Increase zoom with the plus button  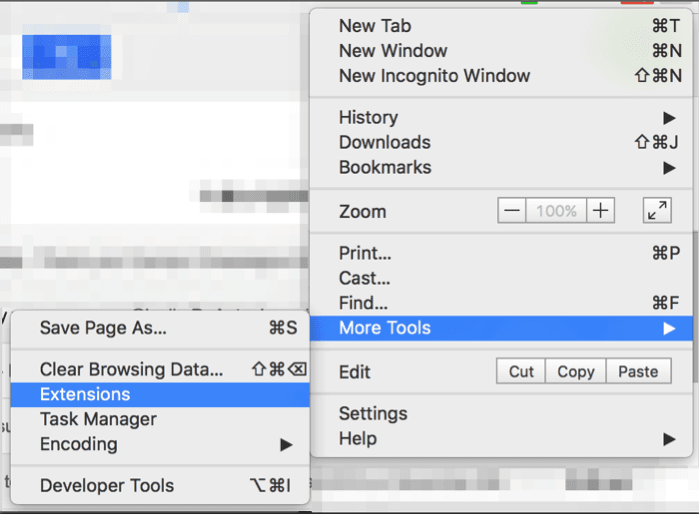[600, 211]
